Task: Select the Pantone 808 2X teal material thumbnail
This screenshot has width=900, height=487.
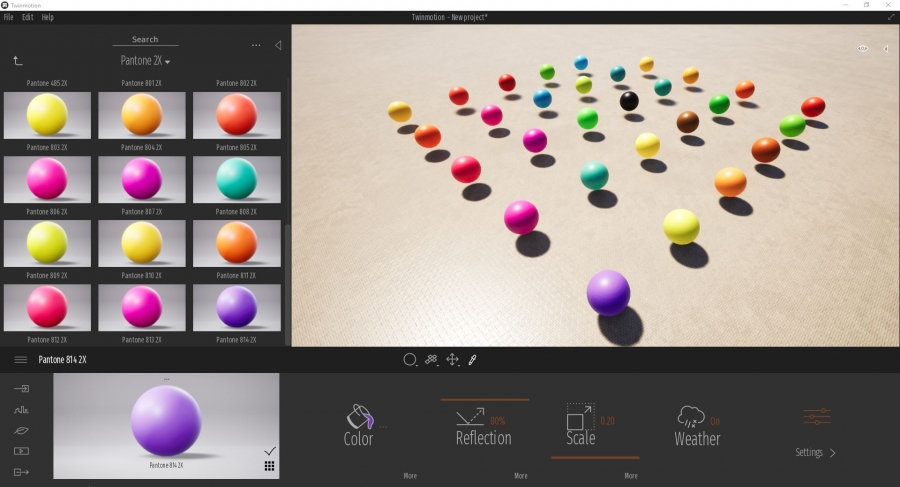Action: (x=237, y=179)
